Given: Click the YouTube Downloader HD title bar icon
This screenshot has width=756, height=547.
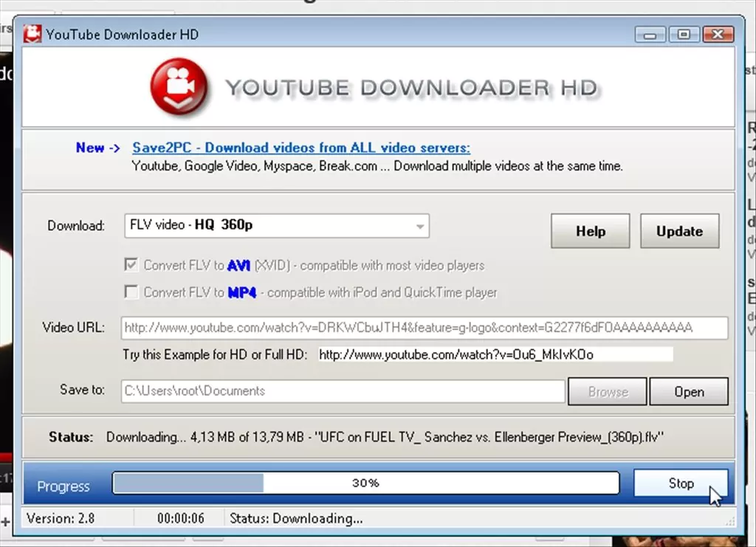Looking at the screenshot, I should point(32,34).
